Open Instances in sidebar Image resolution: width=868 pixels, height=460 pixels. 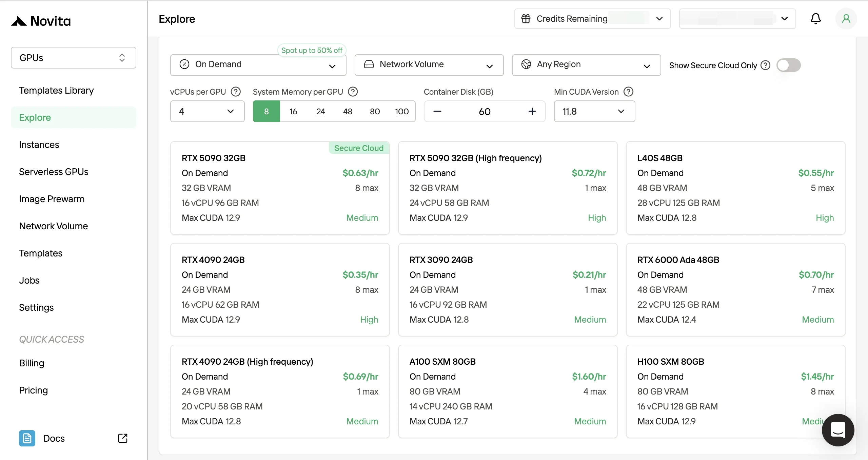click(74, 145)
